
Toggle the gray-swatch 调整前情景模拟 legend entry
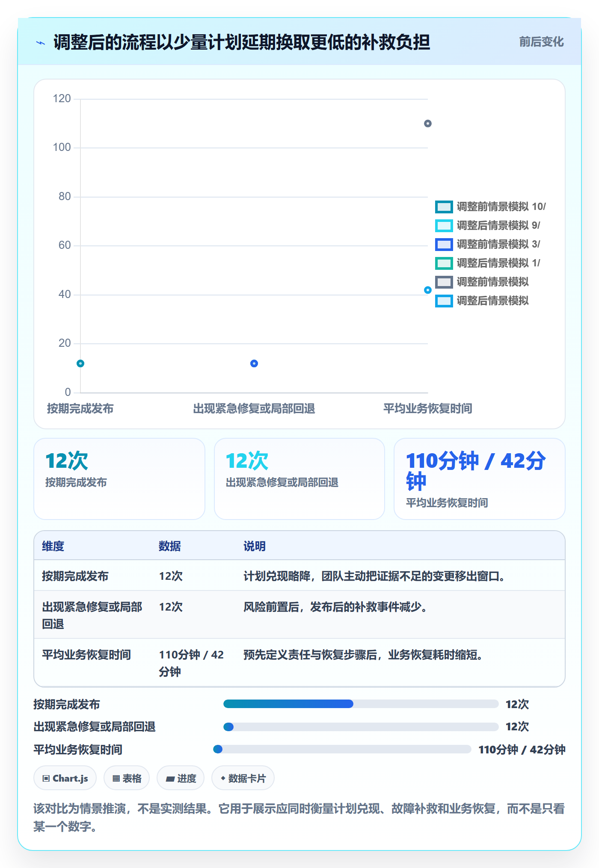point(482,282)
